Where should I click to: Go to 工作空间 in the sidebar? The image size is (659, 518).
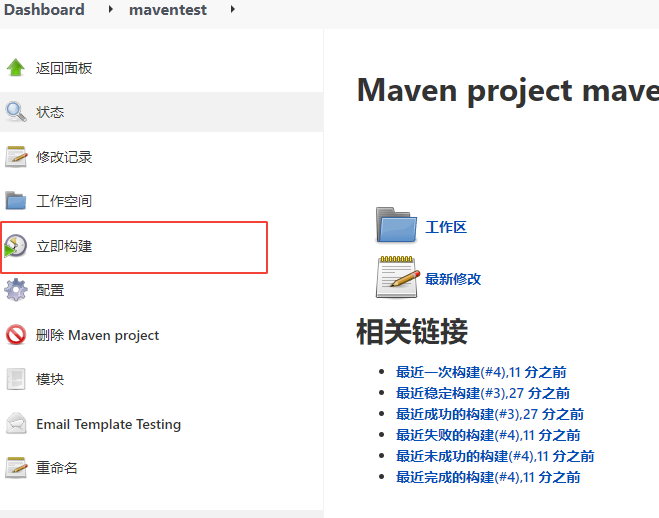pos(64,201)
